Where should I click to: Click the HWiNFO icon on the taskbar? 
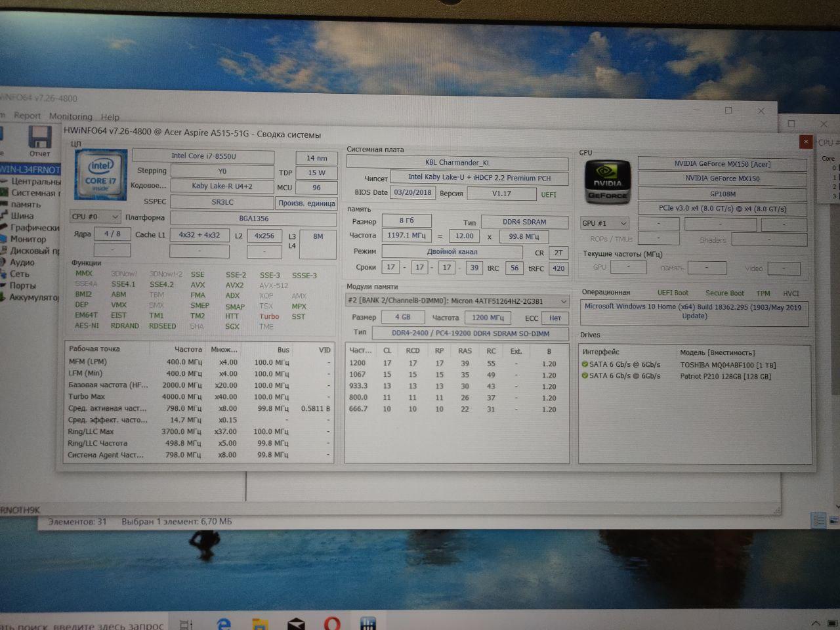(368, 623)
